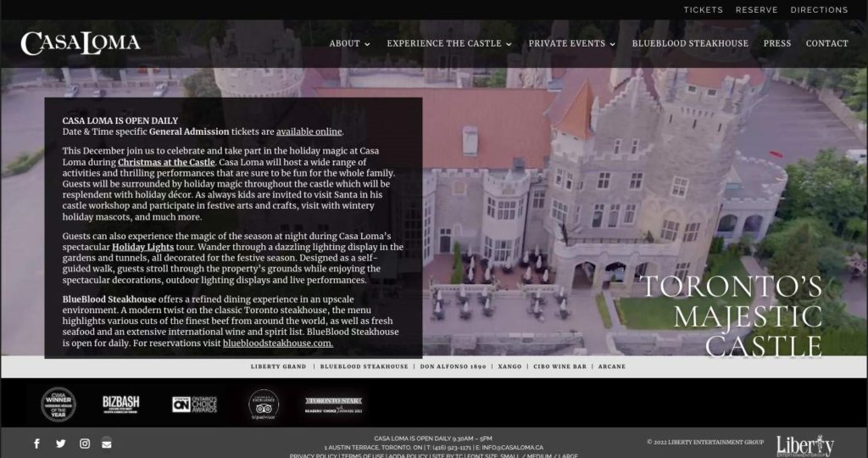Viewport: 868px width, 458px height.
Task: Click the Tickets link in top bar
Action: pos(703,10)
